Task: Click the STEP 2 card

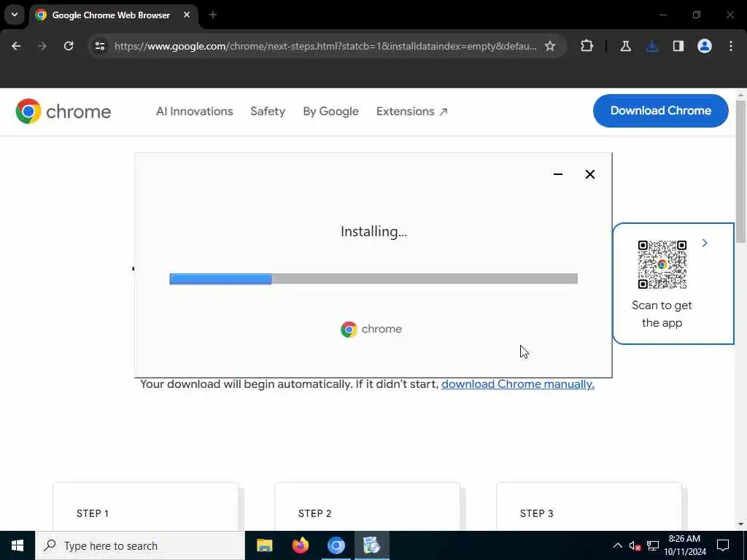Action: 368,507
